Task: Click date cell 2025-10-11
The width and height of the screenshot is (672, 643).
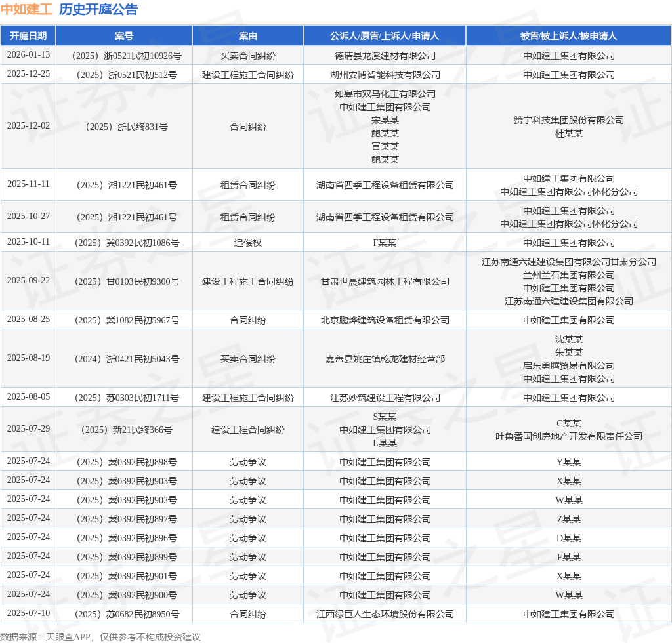Action: click(28, 241)
